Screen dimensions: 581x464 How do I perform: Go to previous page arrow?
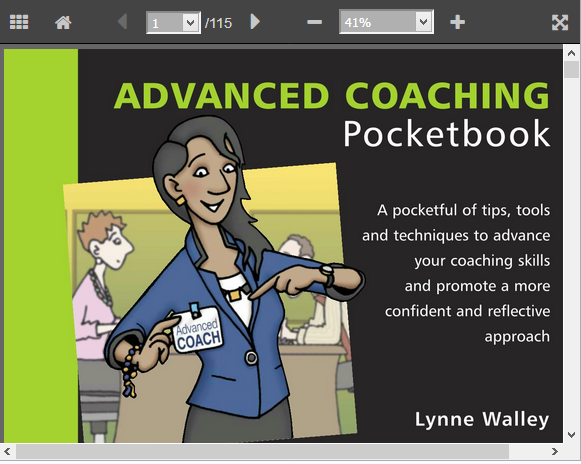pos(122,21)
